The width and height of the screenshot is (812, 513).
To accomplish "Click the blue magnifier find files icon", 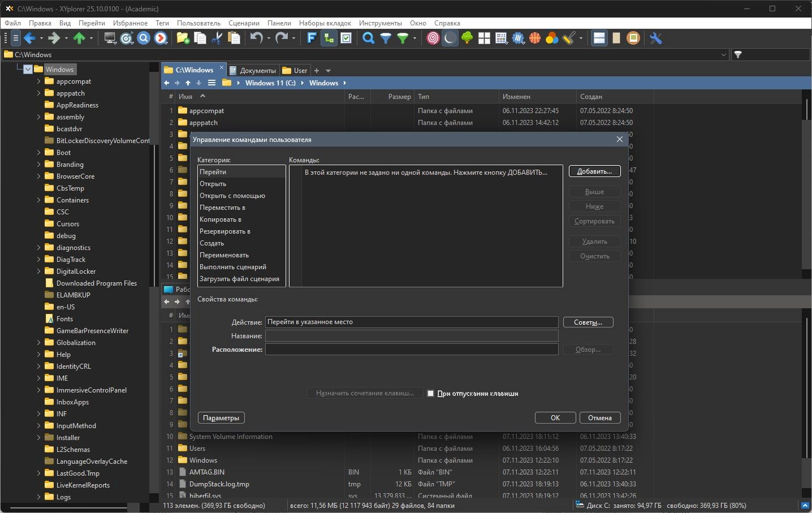I will (368, 38).
